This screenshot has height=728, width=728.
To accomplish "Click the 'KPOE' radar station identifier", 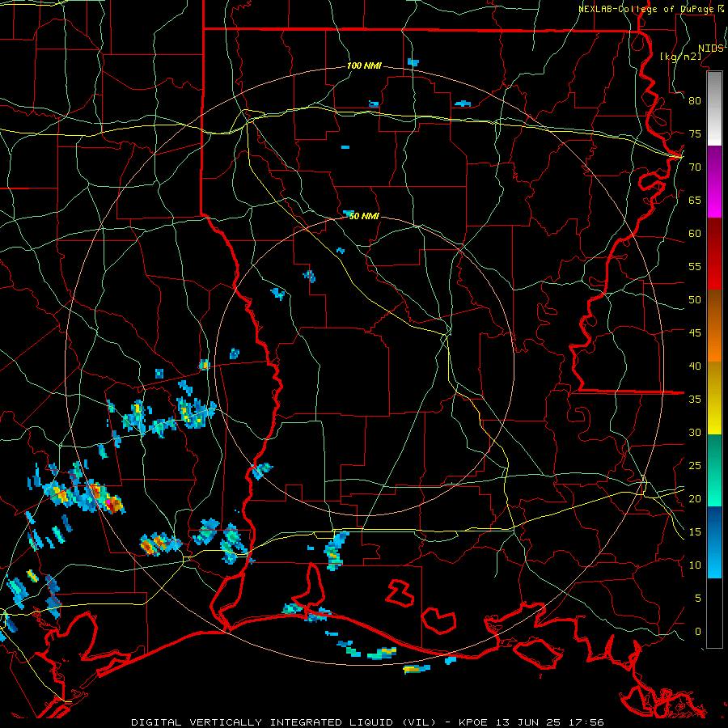I will point(473,722).
